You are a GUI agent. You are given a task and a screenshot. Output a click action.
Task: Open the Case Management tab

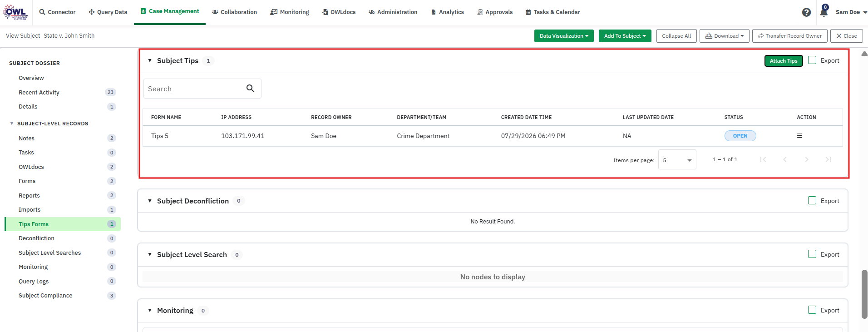tap(170, 11)
